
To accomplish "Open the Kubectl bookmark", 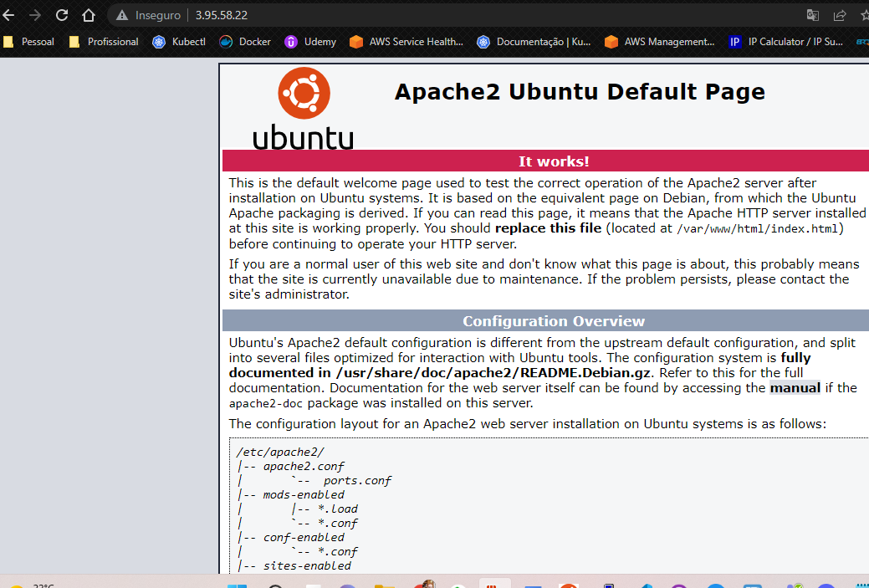I will click(x=179, y=41).
